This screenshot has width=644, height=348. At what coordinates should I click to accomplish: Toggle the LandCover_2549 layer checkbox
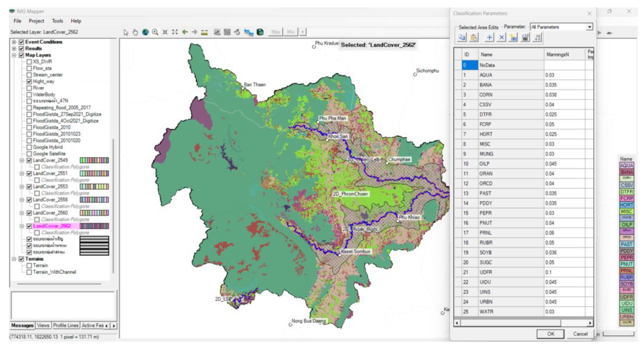(29, 160)
